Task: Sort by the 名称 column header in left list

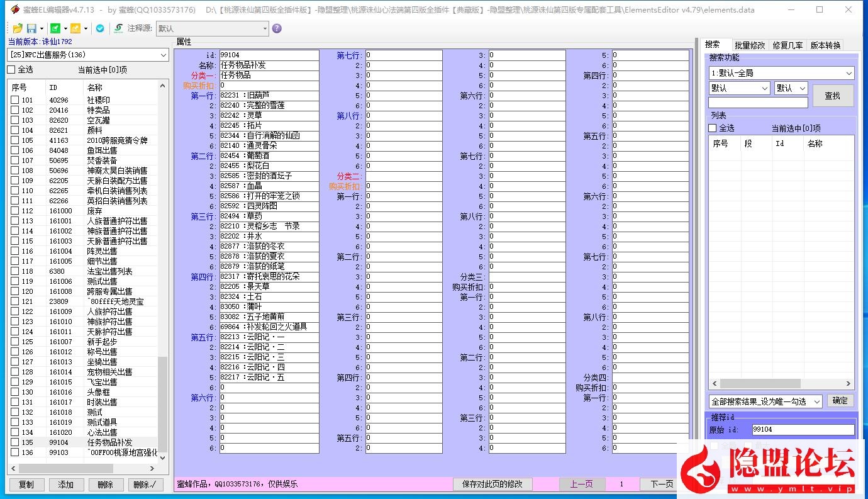Action: coord(94,87)
